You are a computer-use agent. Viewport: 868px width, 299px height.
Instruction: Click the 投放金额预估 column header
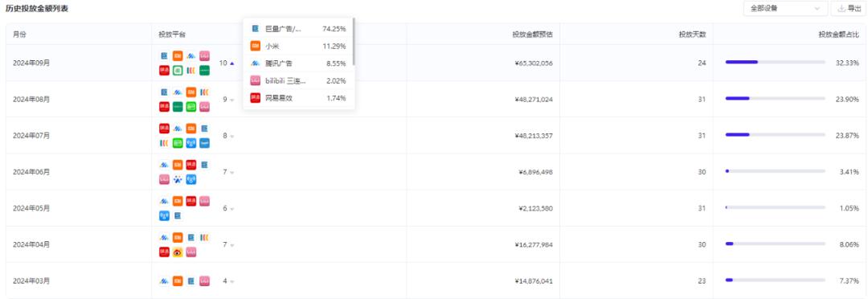[x=532, y=35]
